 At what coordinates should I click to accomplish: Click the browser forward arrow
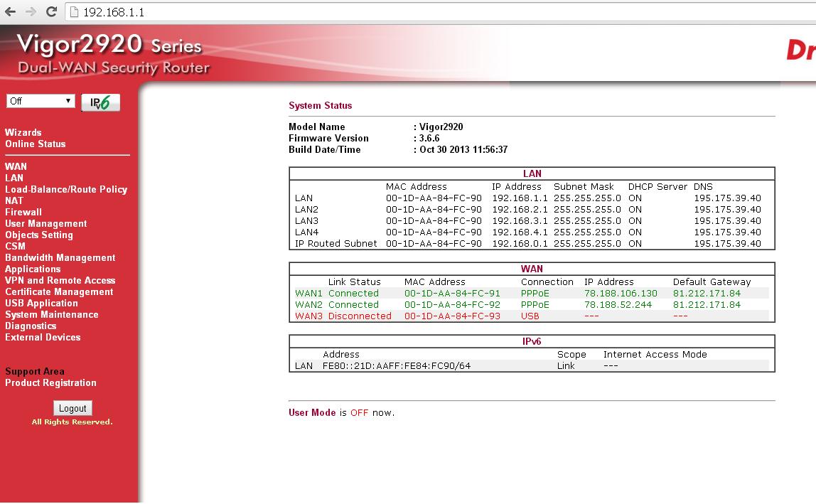(31, 12)
